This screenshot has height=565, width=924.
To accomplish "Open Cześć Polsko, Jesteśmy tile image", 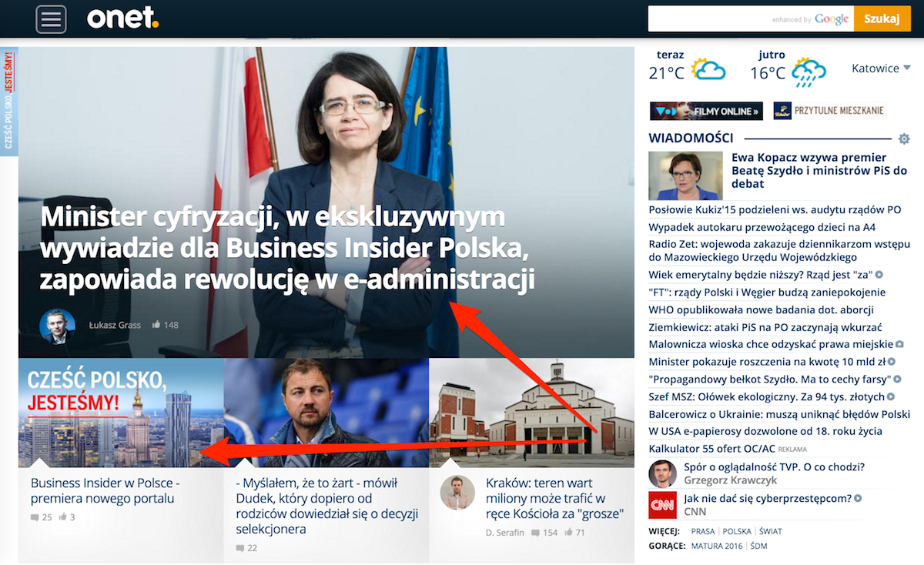I will coord(121,413).
